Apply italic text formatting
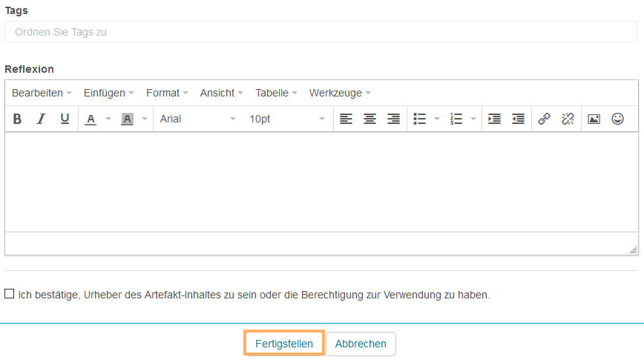The image size is (644, 360). pos(41,119)
